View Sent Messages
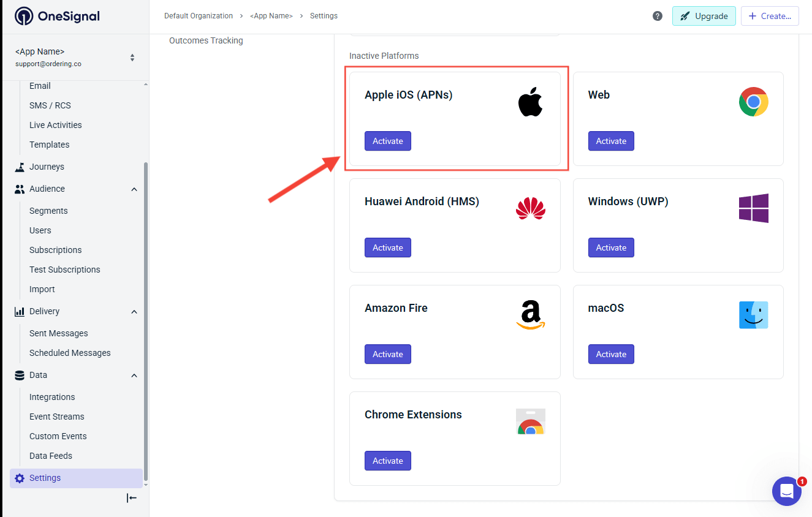Image resolution: width=812 pixels, height=517 pixels. point(59,333)
